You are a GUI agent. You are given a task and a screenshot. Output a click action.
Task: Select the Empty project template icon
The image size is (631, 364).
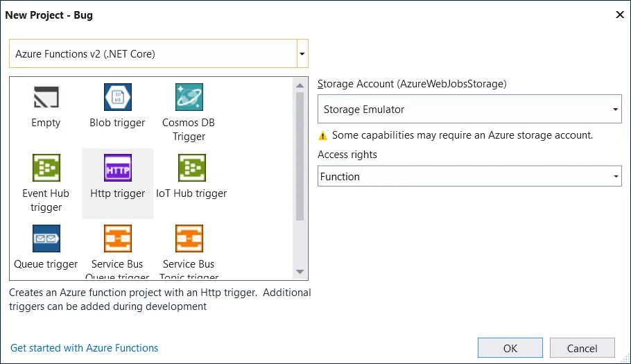[x=46, y=98]
